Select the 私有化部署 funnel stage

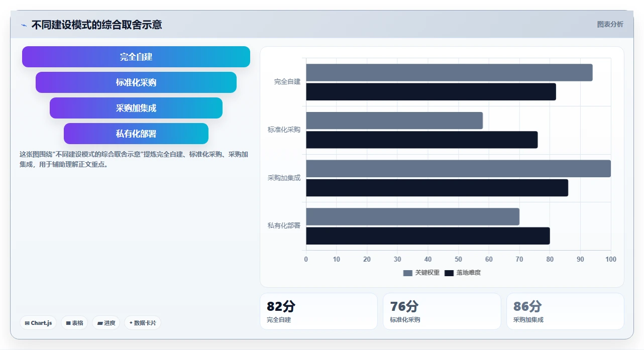[136, 134]
